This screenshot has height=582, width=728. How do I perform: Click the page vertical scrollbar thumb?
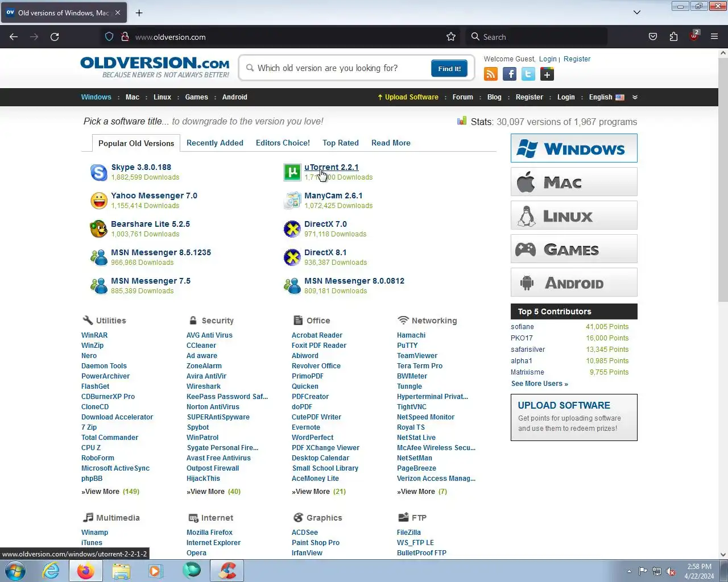[723, 179]
